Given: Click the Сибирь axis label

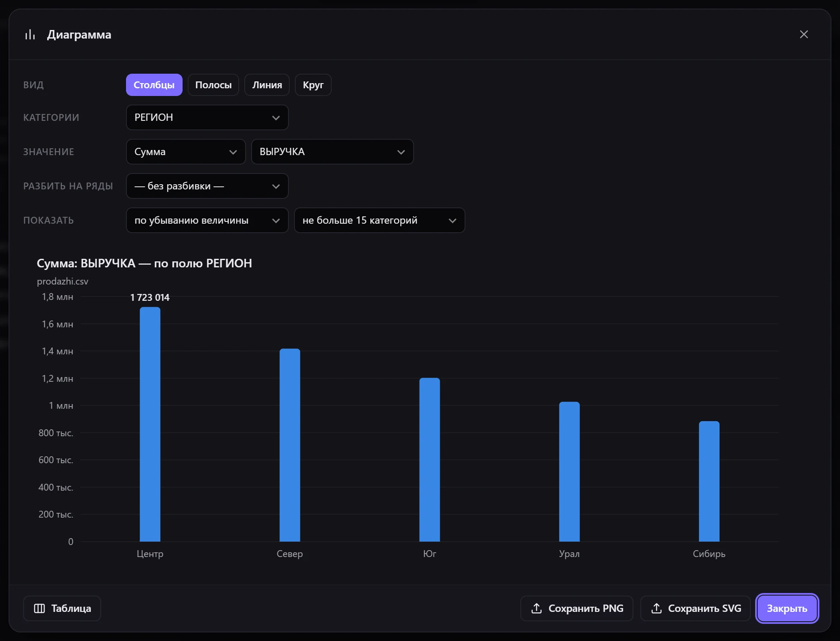Looking at the screenshot, I should (709, 554).
